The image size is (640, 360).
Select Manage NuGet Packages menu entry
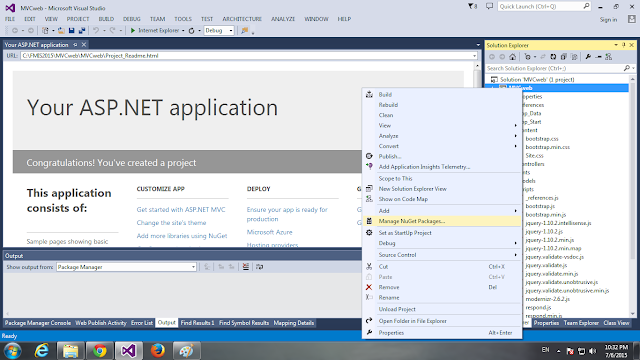point(442,221)
